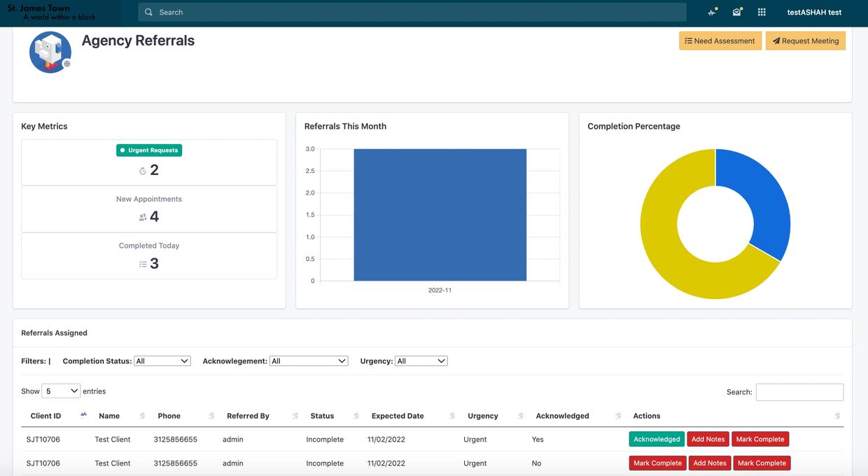Click the table Search input field
The height and width of the screenshot is (476, 868).
click(799, 392)
